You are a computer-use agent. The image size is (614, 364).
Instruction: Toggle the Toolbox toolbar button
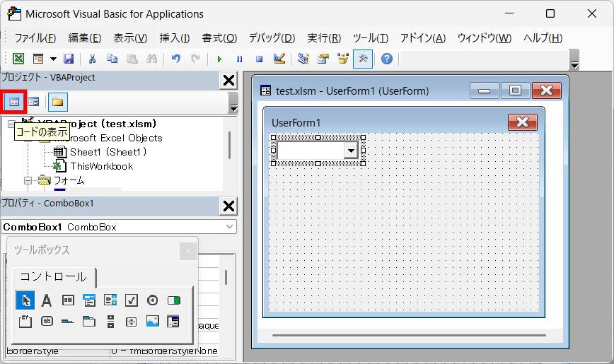pyautogui.click(x=363, y=59)
